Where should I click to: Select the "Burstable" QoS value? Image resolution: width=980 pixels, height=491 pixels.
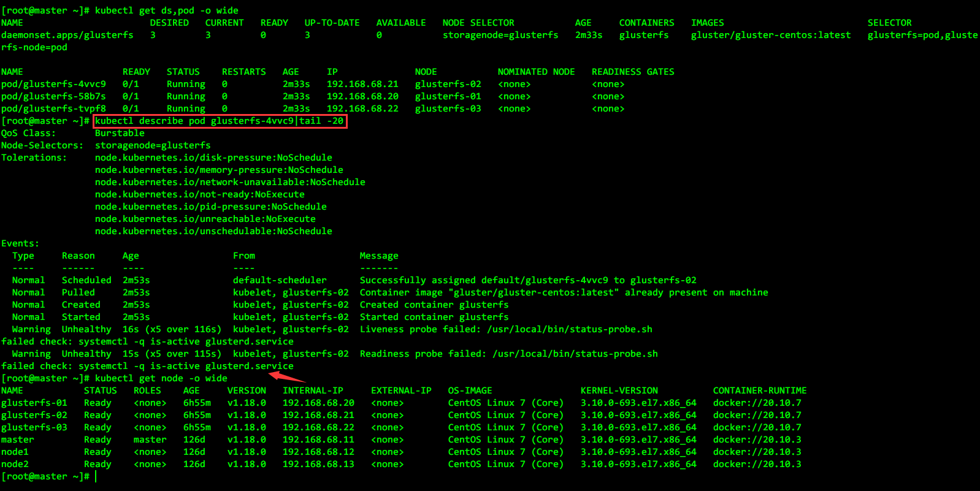tap(120, 133)
